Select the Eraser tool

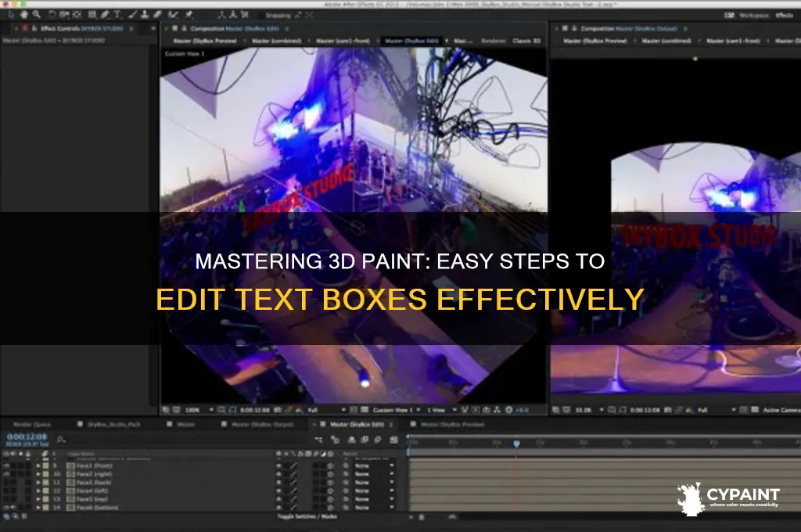click(x=158, y=15)
